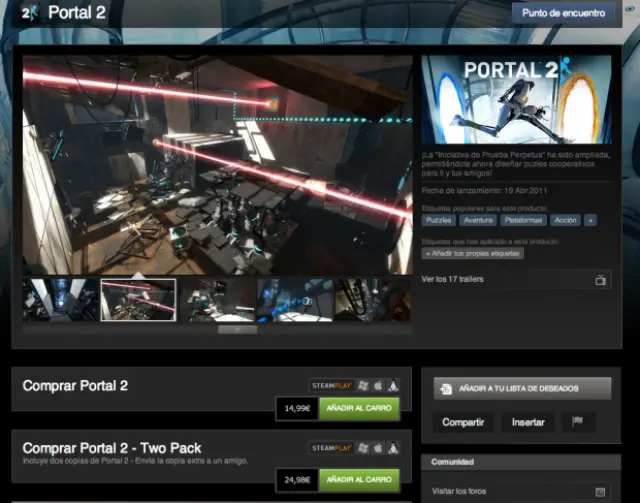
Task: Click the Portal 2 game icon in header
Action: pos(27,14)
